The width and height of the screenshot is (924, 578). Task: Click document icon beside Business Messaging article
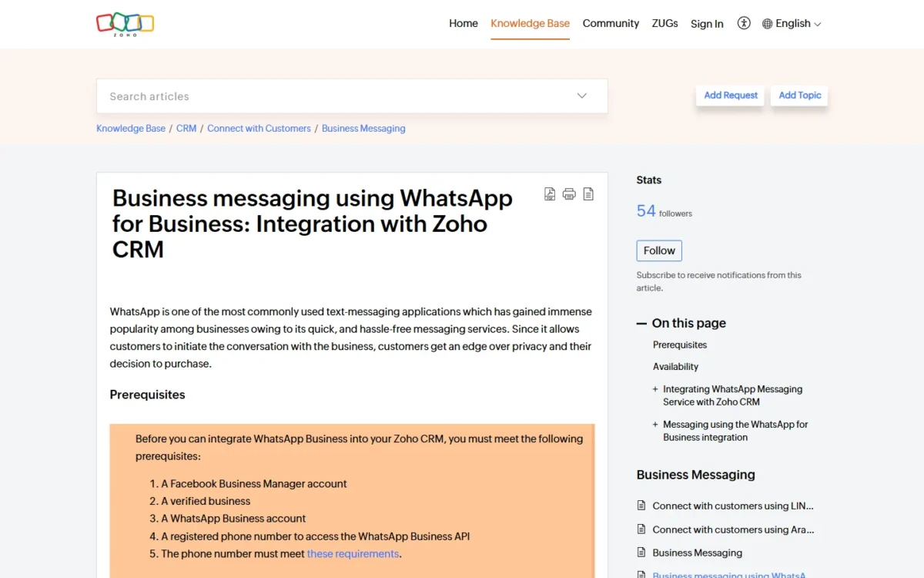point(641,553)
